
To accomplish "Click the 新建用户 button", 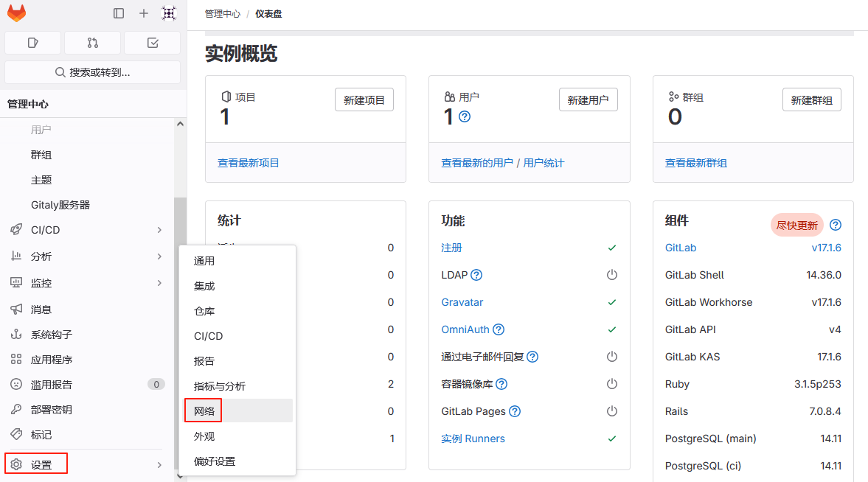I will click(588, 100).
